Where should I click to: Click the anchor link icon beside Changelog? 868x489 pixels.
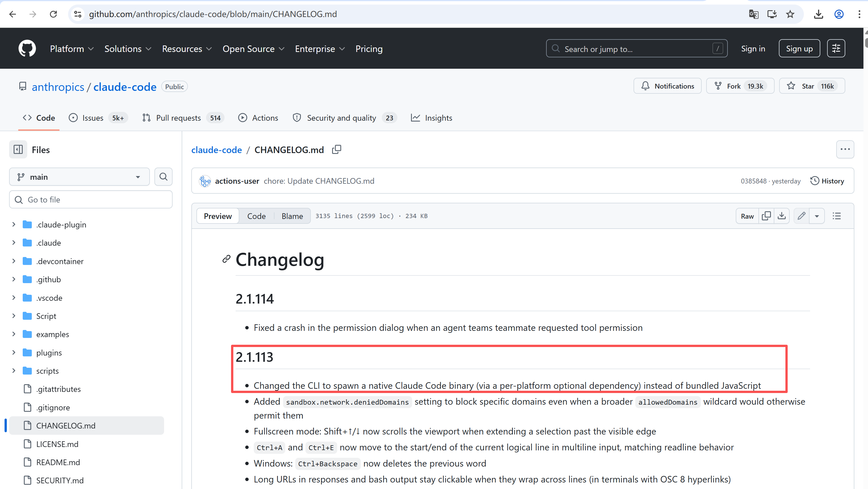point(227,259)
